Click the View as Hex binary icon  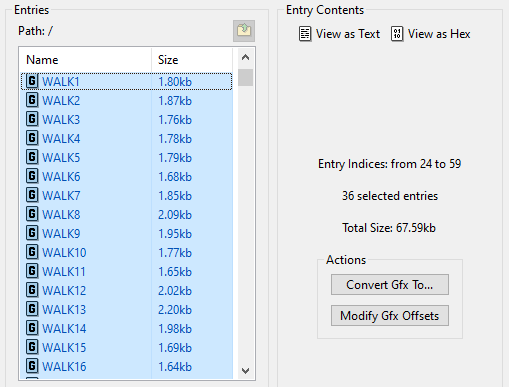[397, 34]
